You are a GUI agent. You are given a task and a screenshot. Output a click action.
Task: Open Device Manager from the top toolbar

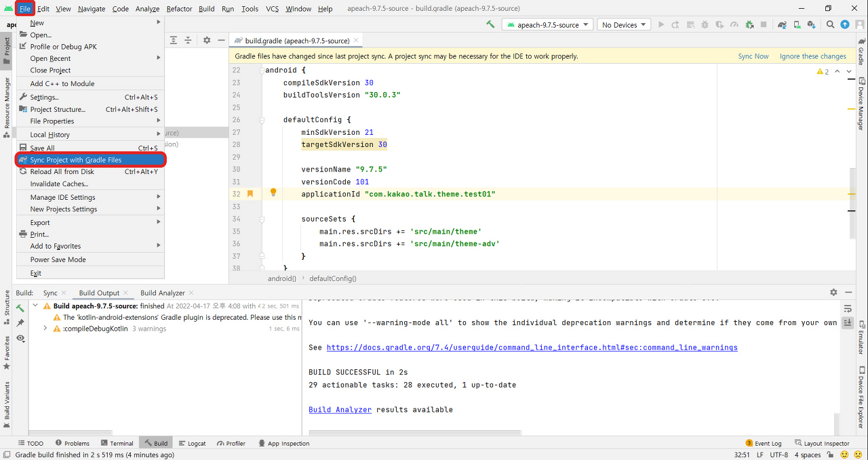click(796, 24)
